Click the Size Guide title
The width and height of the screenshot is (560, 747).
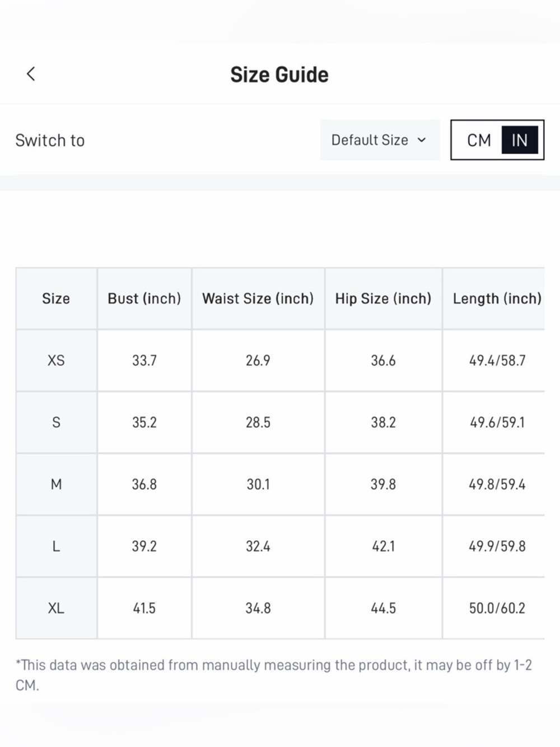(x=279, y=75)
